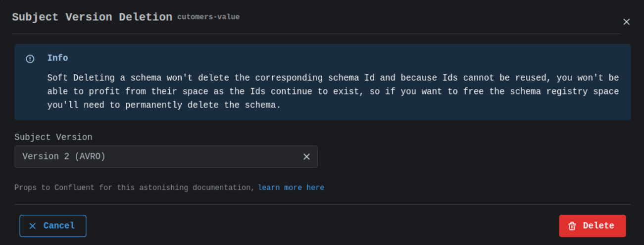Cancel the version deletion
This screenshot has height=245, width=644.
(x=53, y=226)
